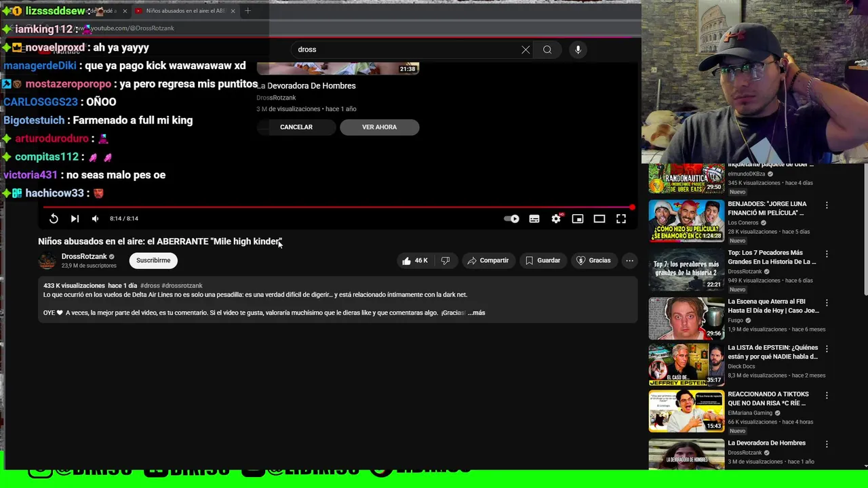Enter fullscreen mode
The height and width of the screenshot is (488, 868).
(621, 218)
